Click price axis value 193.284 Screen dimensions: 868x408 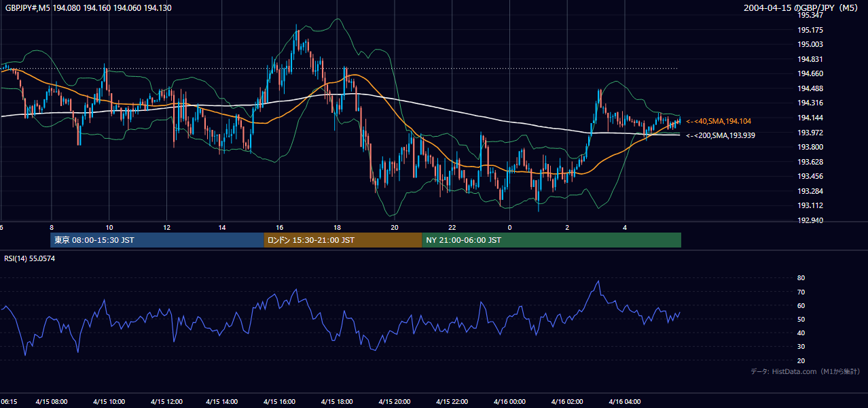coord(810,190)
